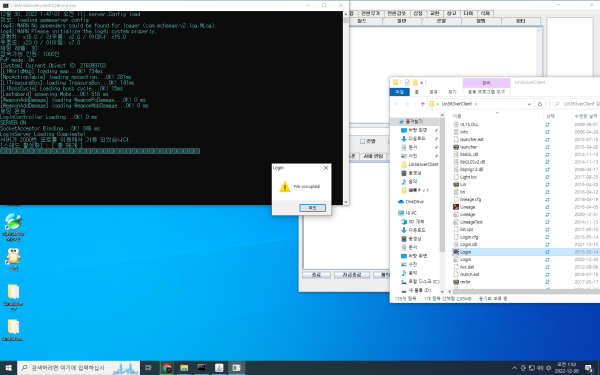Open the 공유 ribbon tab in File Explorer
This screenshot has height=375, width=600.
point(434,92)
